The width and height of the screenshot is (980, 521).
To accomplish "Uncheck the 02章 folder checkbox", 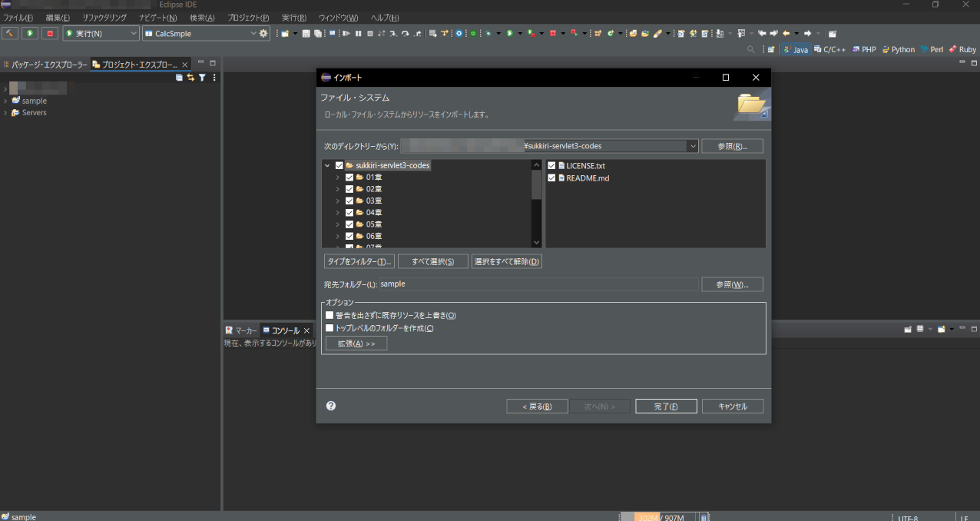I will tap(349, 189).
